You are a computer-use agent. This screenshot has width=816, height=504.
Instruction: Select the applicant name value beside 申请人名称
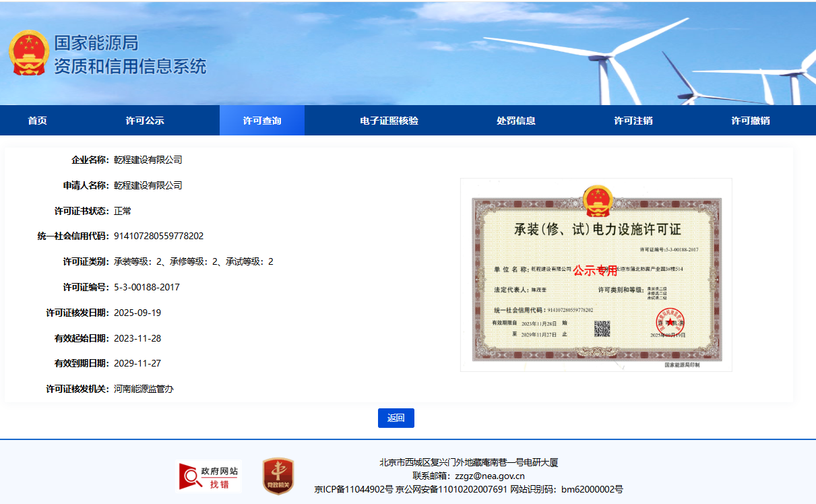148,185
